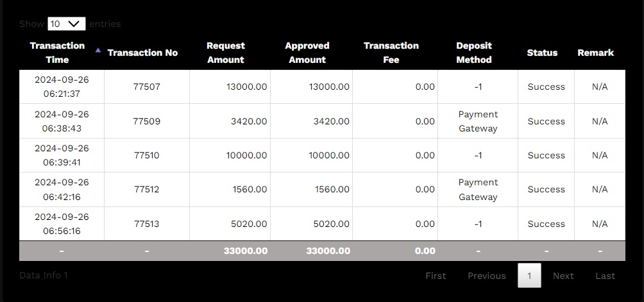
Task: Click the Transaction Time sort arrow icon
Action: [97, 49]
